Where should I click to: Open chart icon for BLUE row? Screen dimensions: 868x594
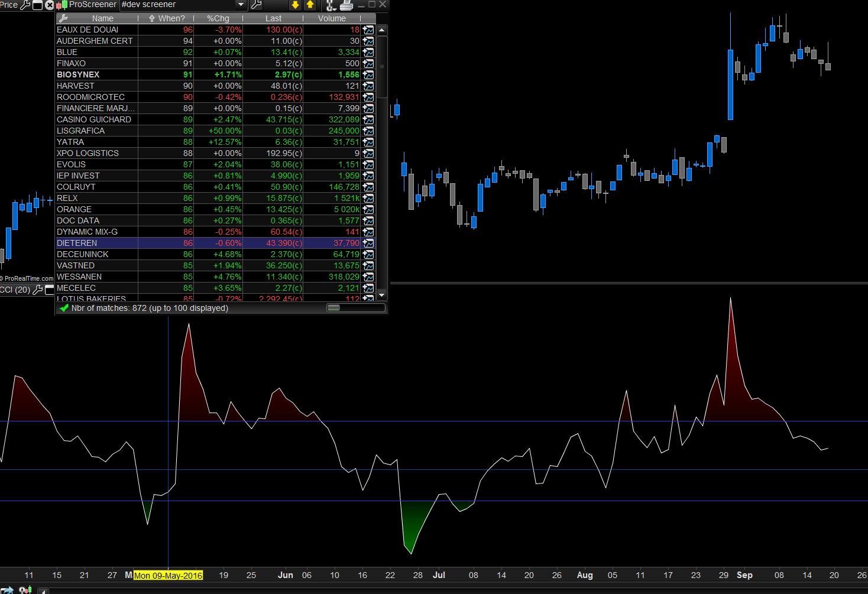pos(368,52)
